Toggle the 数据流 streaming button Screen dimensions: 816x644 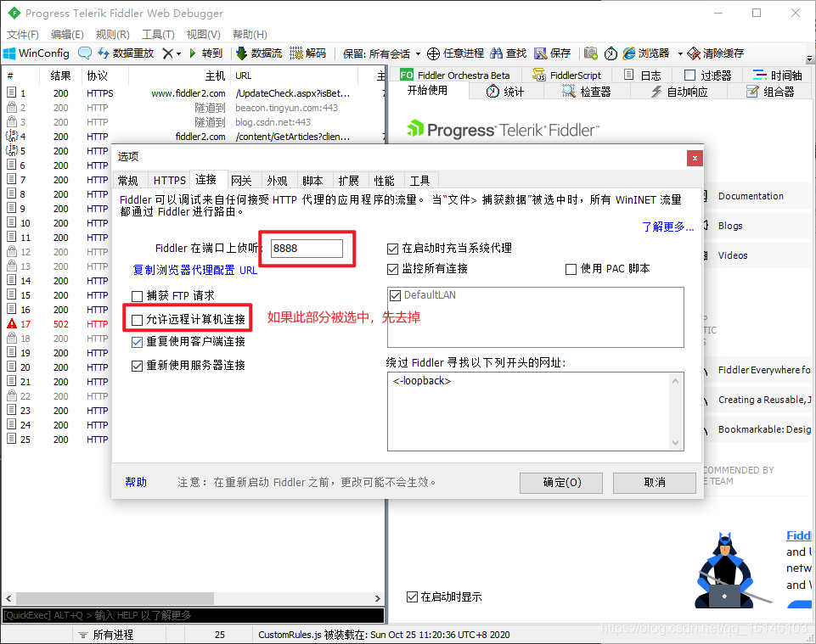[x=259, y=53]
